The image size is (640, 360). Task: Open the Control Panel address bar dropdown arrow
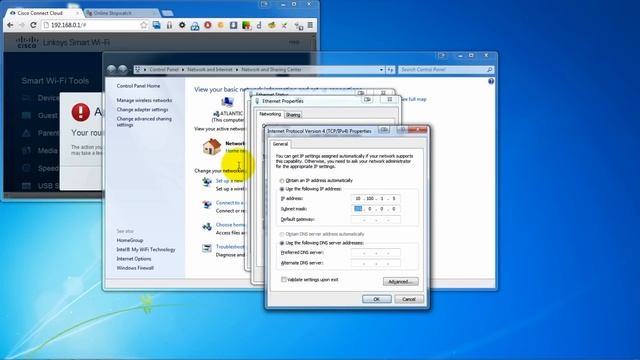coord(382,70)
